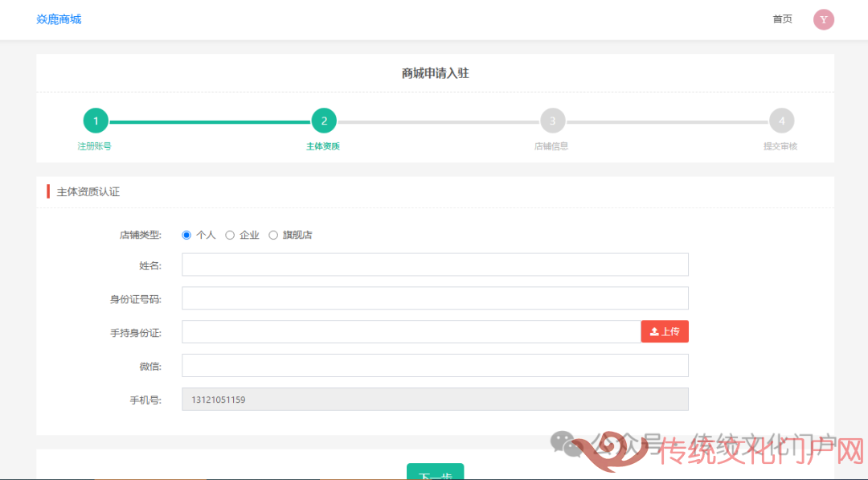The width and height of the screenshot is (868, 480).
Task: Click the progress bar between steps 1 and 2
Action: coord(210,122)
